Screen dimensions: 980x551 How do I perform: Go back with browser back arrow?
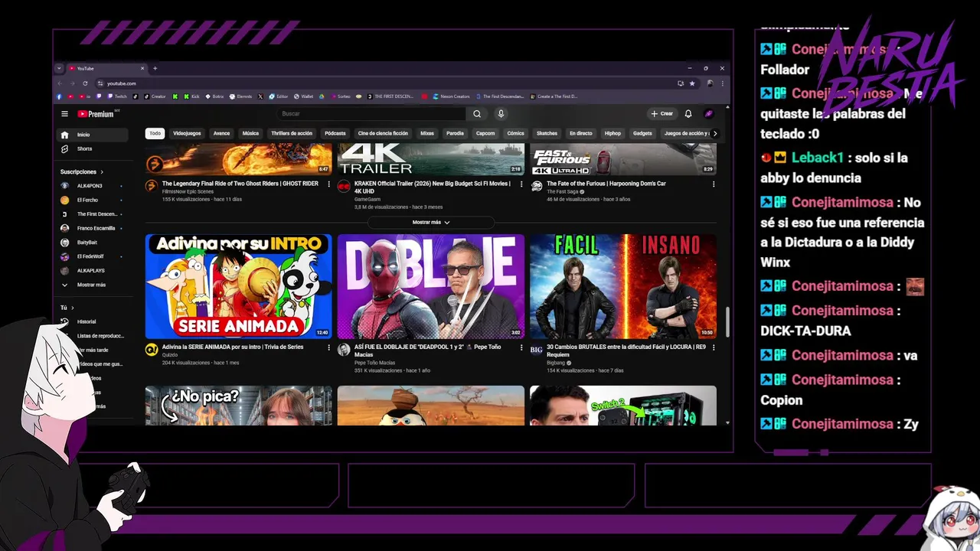coord(60,83)
